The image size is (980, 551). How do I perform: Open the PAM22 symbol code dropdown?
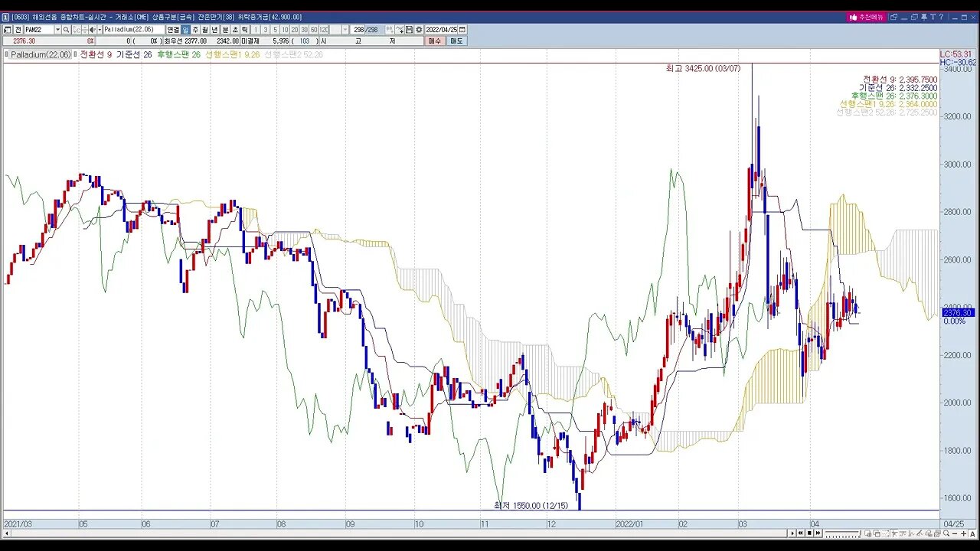click(x=57, y=30)
